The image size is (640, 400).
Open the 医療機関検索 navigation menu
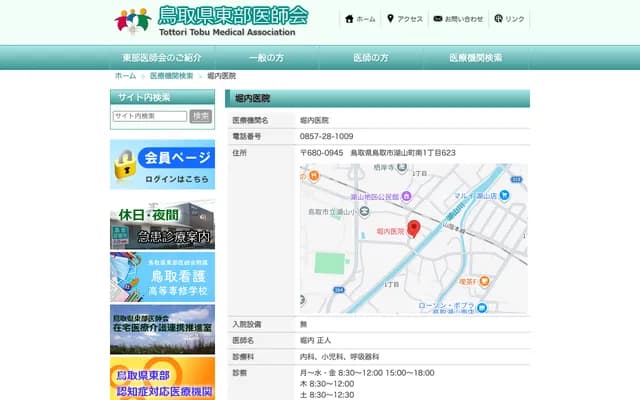point(476,58)
